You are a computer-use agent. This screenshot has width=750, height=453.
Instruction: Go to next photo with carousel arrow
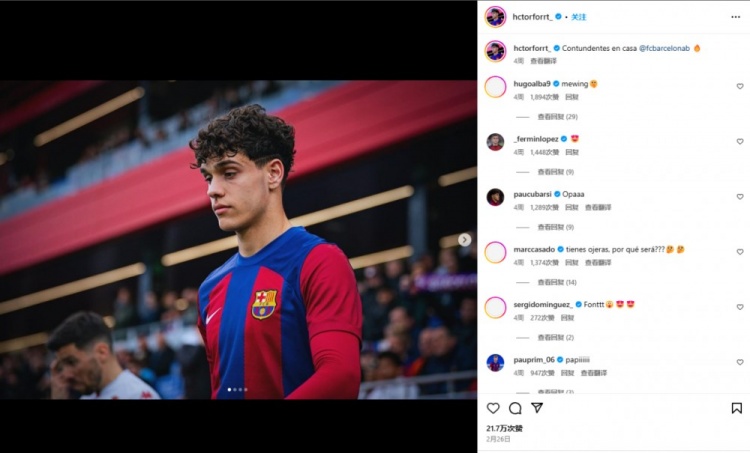[464, 240]
